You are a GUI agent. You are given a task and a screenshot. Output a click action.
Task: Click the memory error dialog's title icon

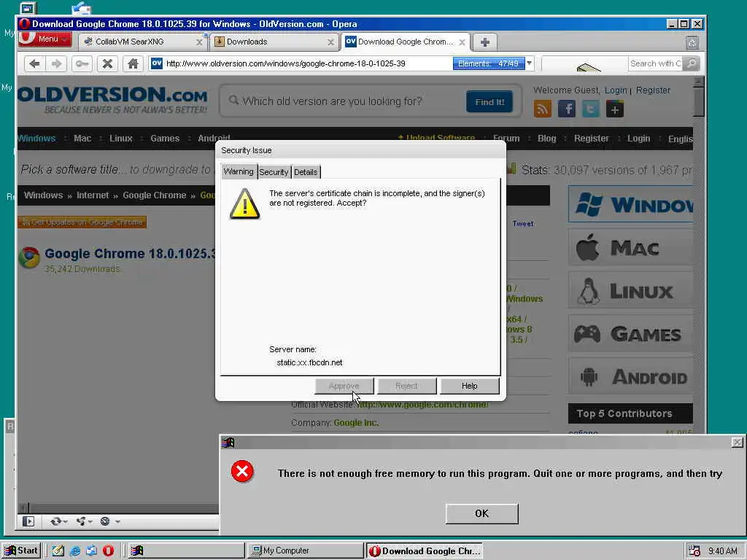click(x=228, y=443)
